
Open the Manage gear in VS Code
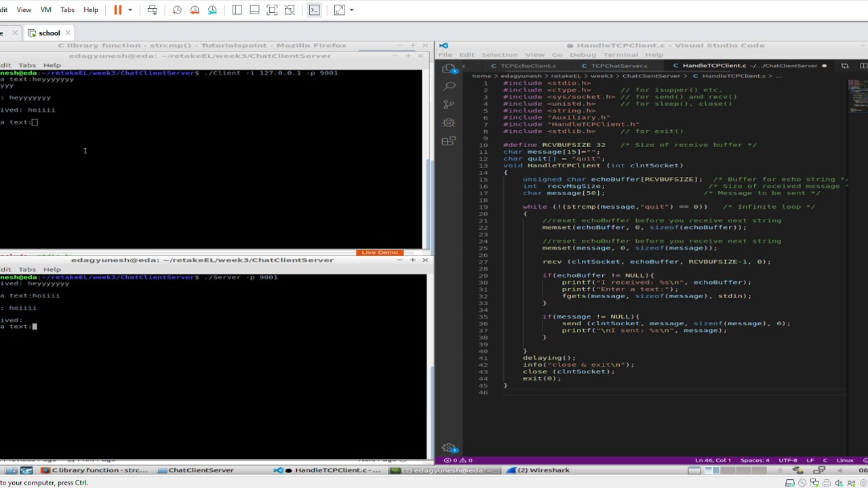(x=448, y=447)
